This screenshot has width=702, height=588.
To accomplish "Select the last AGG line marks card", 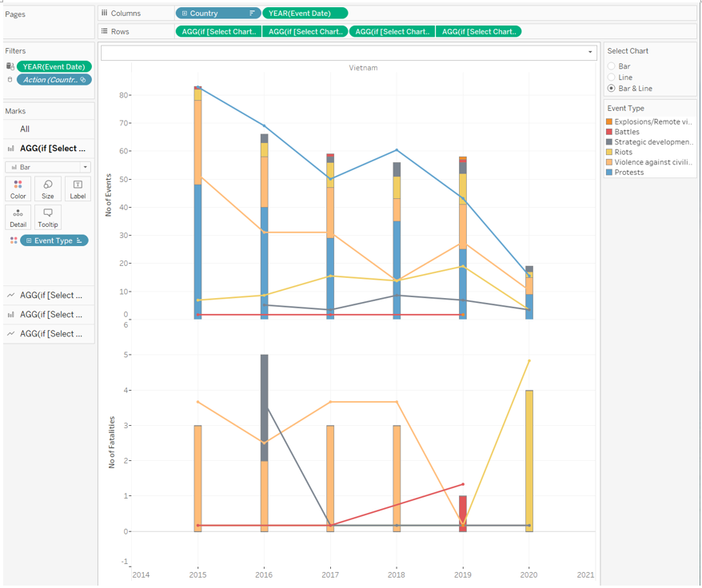I will pyautogui.click(x=48, y=334).
